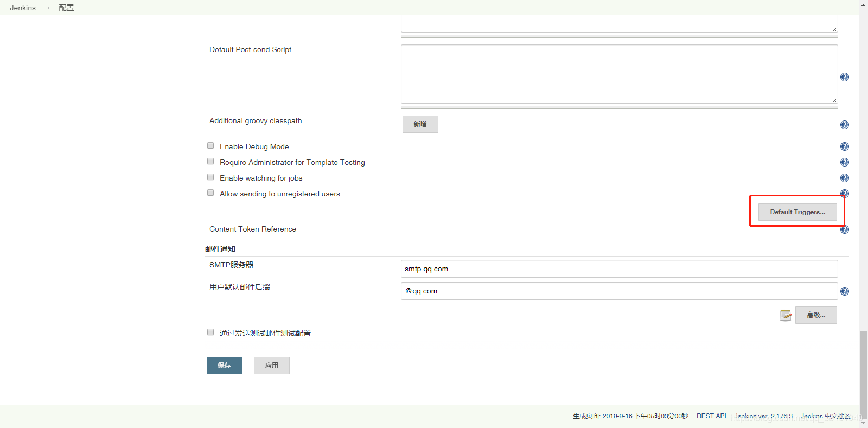Image resolution: width=868 pixels, height=428 pixels.
Task: Expand the 高级 mail options
Action: (x=816, y=315)
